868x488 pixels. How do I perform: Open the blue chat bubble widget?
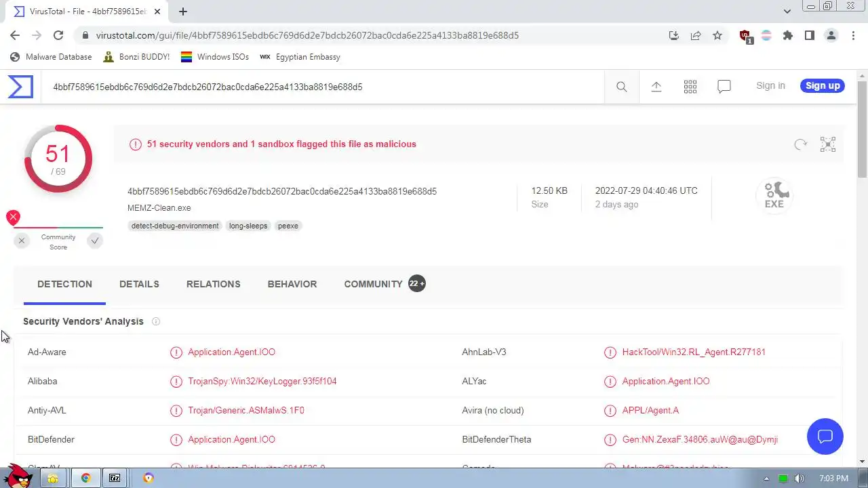click(x=825, y=436)
